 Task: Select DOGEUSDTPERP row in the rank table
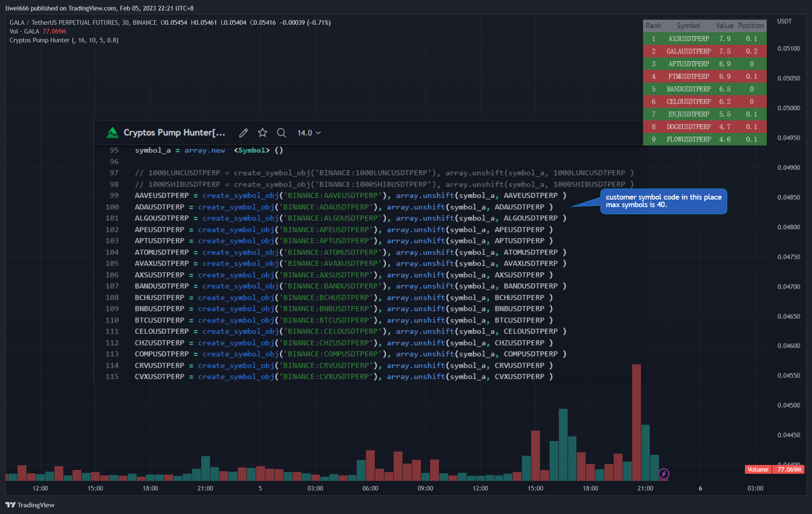705,127
